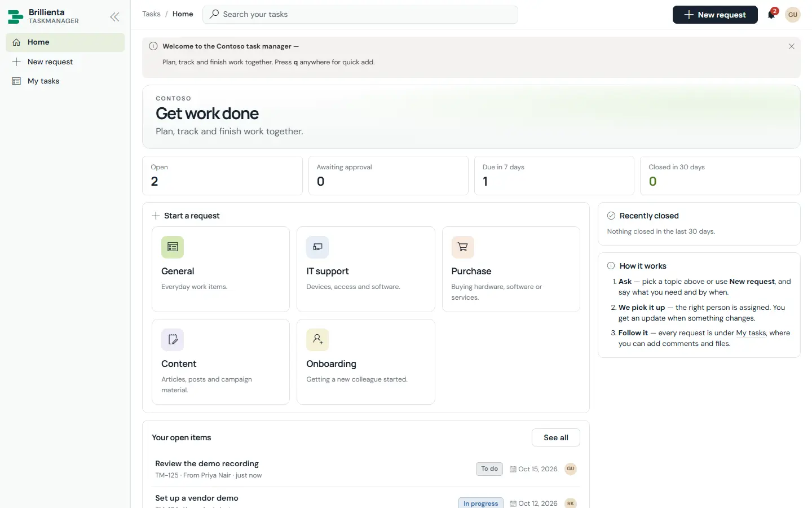Viewport: 812px width, 508px height.
Task: Go to Home in sidebar
Action: pyautogui.click(x=65, y=42)
